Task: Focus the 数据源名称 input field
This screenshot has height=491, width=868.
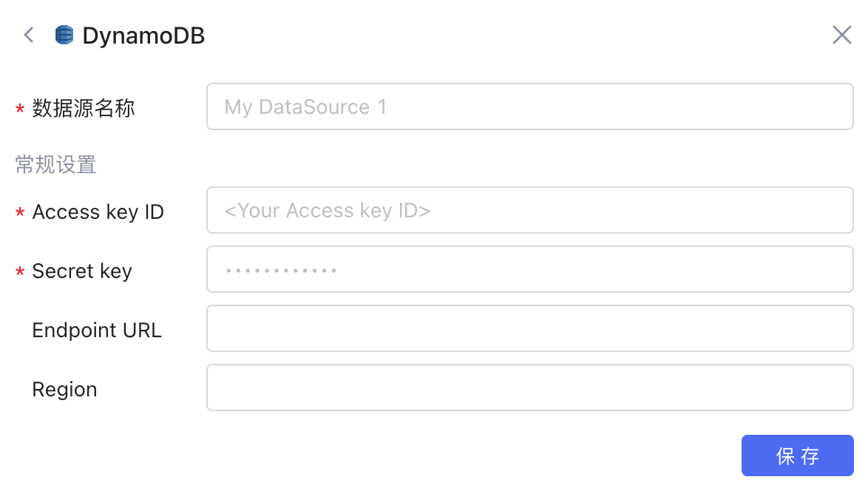Action: [x=530, y=106]
